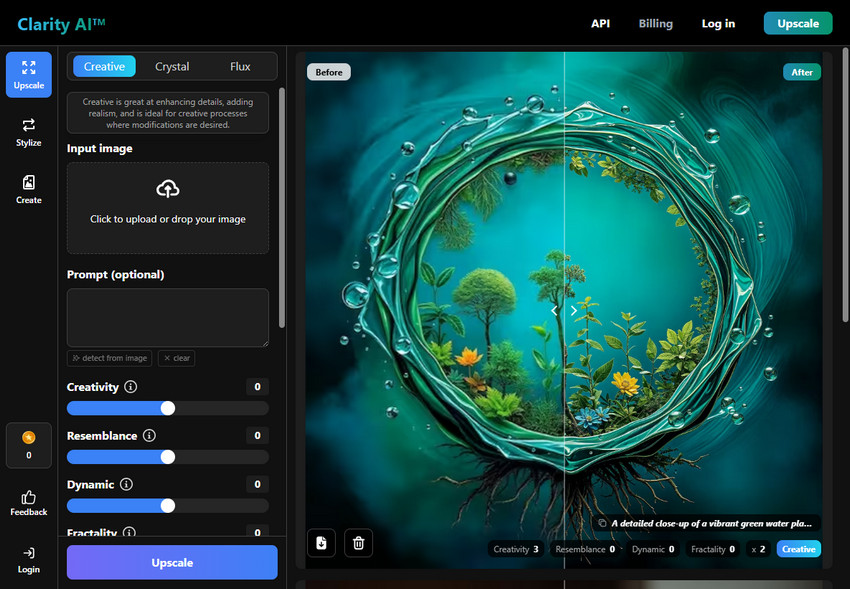Click the input image upload area
Viewport: 850px width, 589px height.
click(168, 208)
